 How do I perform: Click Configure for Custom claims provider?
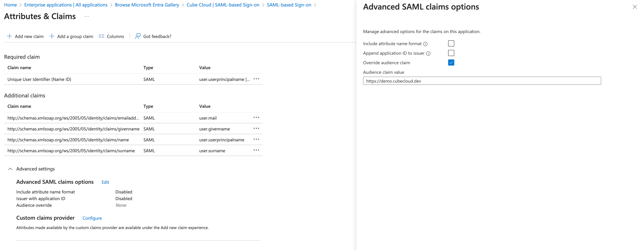click(x=92, y=218)
